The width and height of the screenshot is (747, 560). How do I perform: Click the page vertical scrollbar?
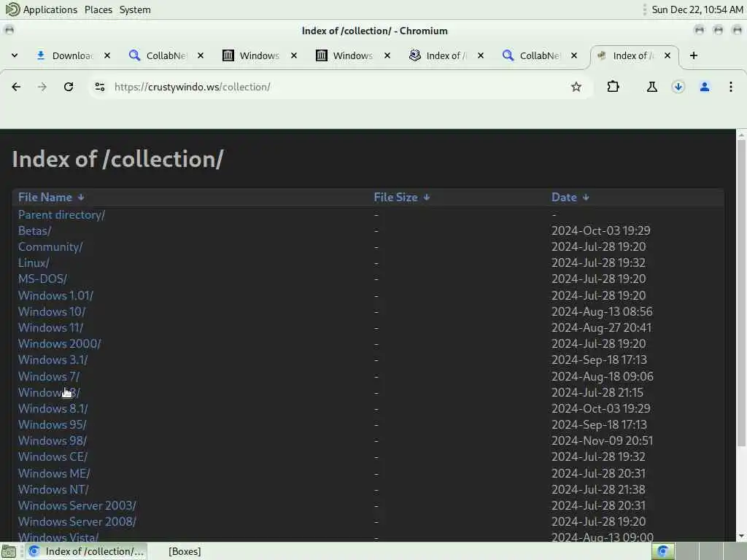[x=741, y=293]
